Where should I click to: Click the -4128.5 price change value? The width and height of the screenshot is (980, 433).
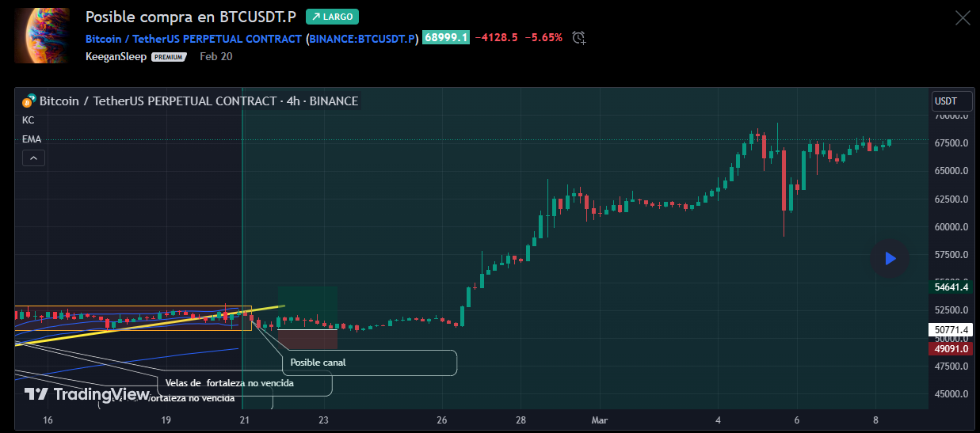click(x=497, y=37)
